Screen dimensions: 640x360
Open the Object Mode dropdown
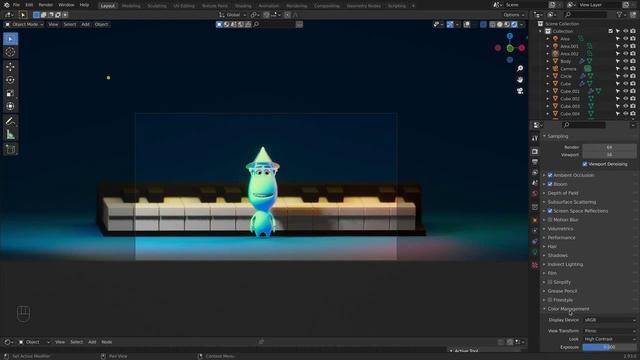click(x=24, y=24)
